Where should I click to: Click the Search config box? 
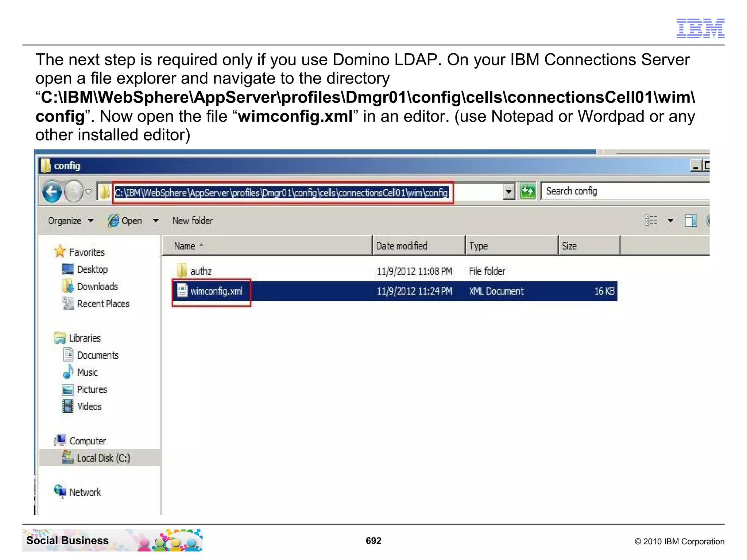point(625,191)
